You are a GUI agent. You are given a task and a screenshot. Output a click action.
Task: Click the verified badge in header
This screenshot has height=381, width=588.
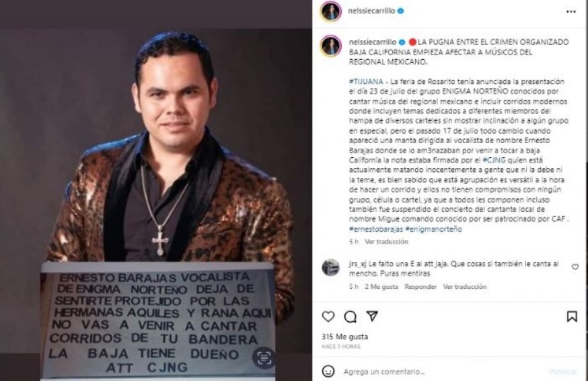click(400, 11)
